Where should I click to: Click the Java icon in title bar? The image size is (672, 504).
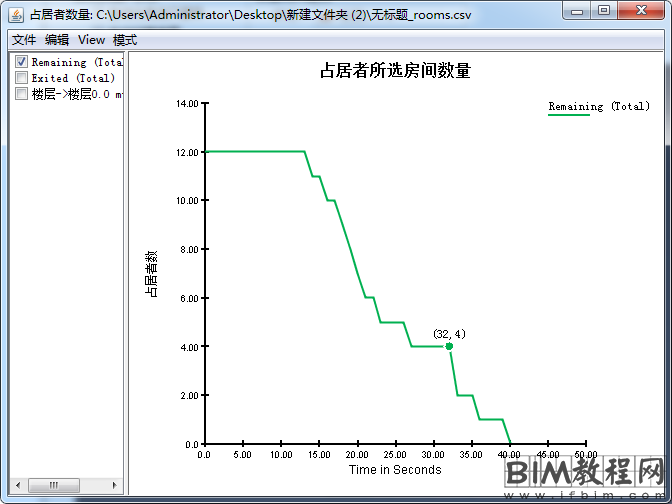[x=19, y=15]
